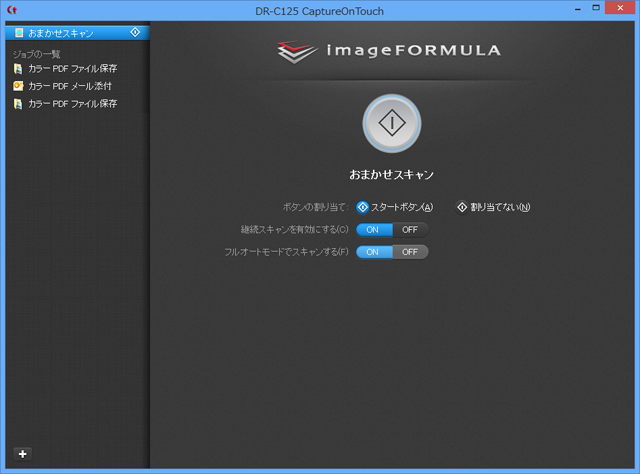Click the ジョブの一覧 heading
640x474 pixels.
[x=37, y=54]
